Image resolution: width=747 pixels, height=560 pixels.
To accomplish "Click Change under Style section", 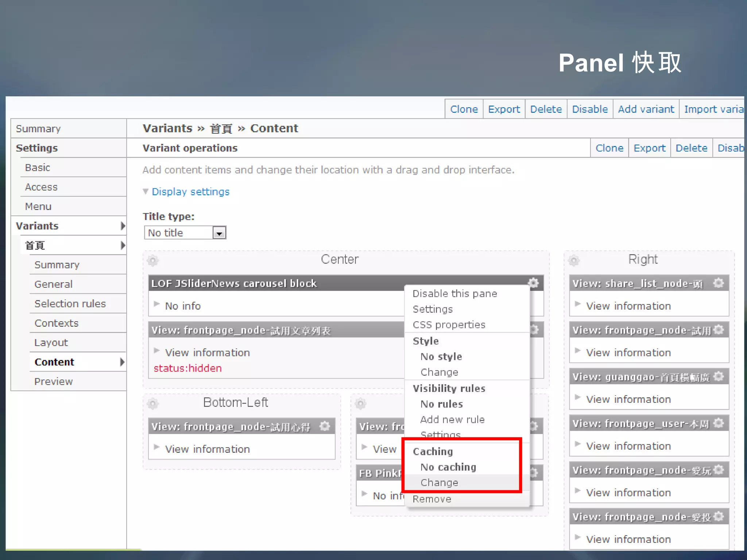I will point(439,372).
